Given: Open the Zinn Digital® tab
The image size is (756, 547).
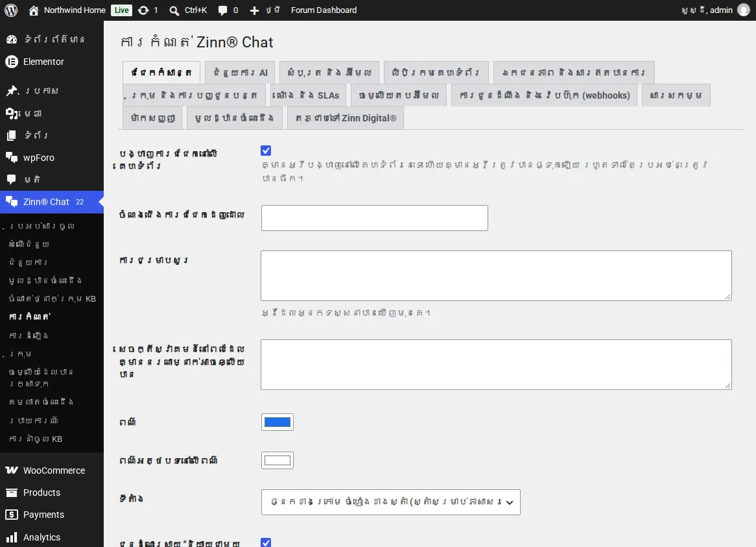Looking at the screenshot, I should [x=346, y=118].
